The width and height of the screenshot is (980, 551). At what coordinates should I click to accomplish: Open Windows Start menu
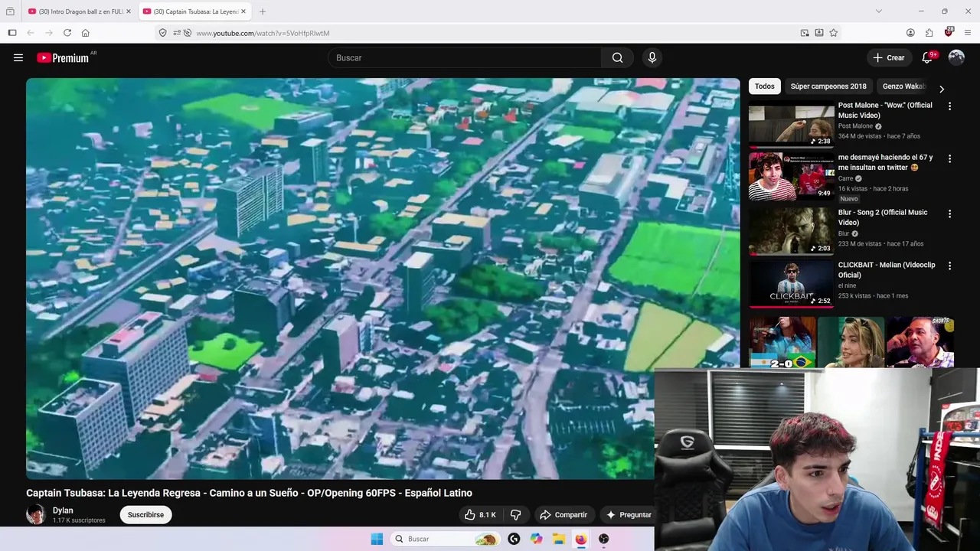377,539
